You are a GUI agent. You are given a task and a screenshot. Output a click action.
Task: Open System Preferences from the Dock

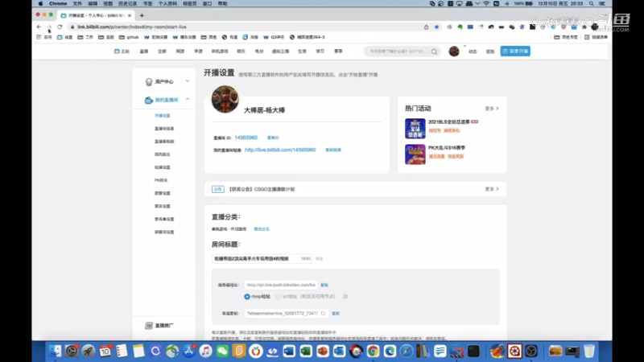point(72,351)
